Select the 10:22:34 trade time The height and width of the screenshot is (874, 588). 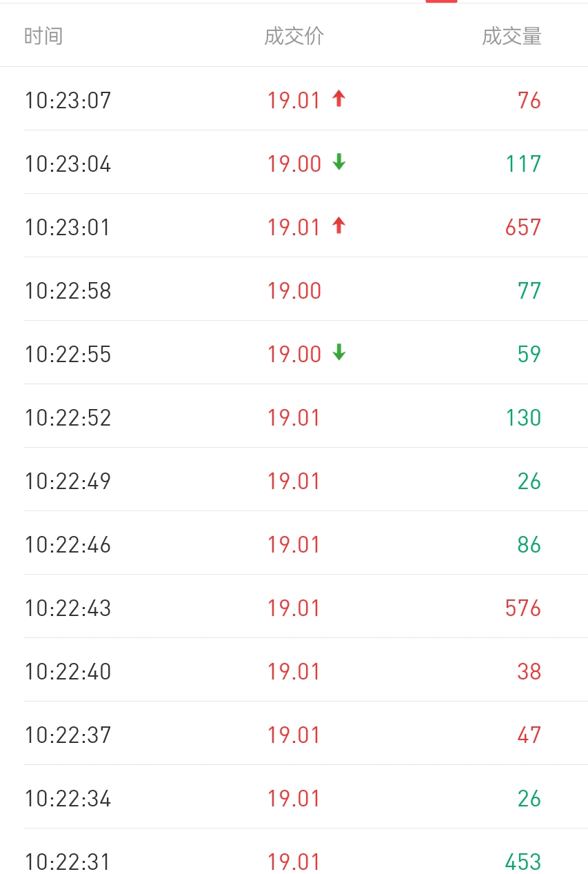point(68,799)
